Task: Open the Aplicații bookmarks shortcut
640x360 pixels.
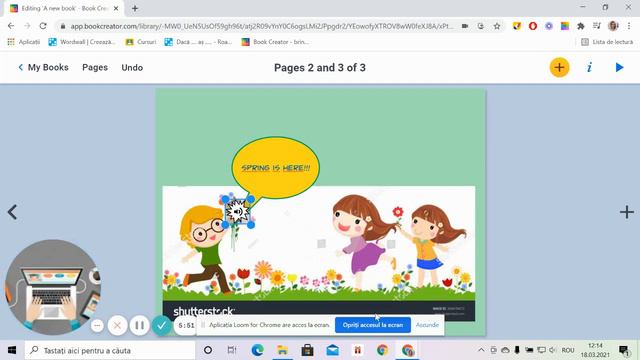Action: [24, 42]
